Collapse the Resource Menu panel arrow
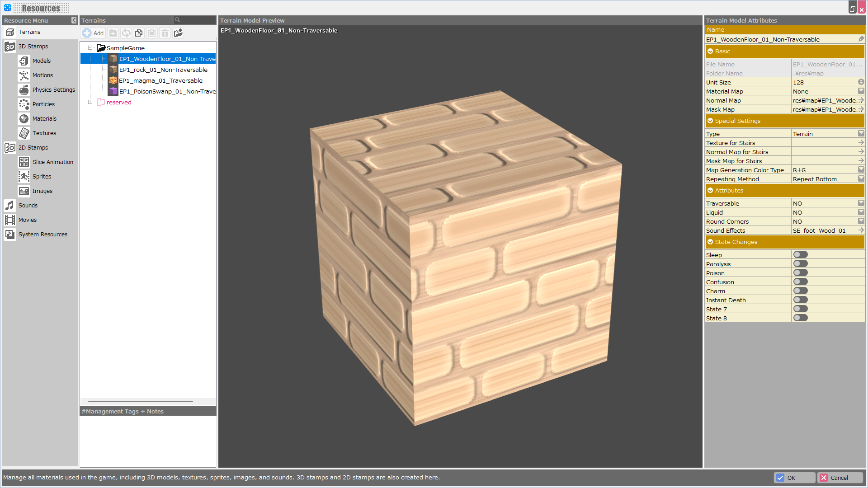Viewport: 868px width, 488px height. coord(74,20)
